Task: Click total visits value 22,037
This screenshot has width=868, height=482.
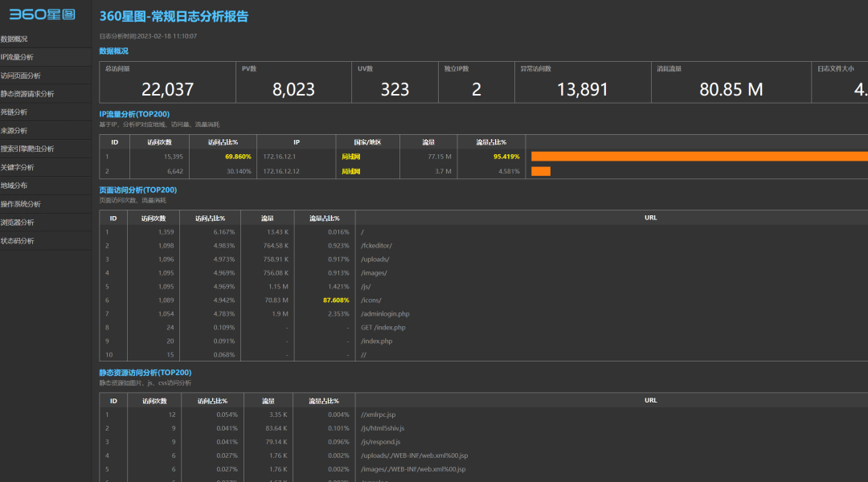Action: pyautogui.click(x=167, y=89)
